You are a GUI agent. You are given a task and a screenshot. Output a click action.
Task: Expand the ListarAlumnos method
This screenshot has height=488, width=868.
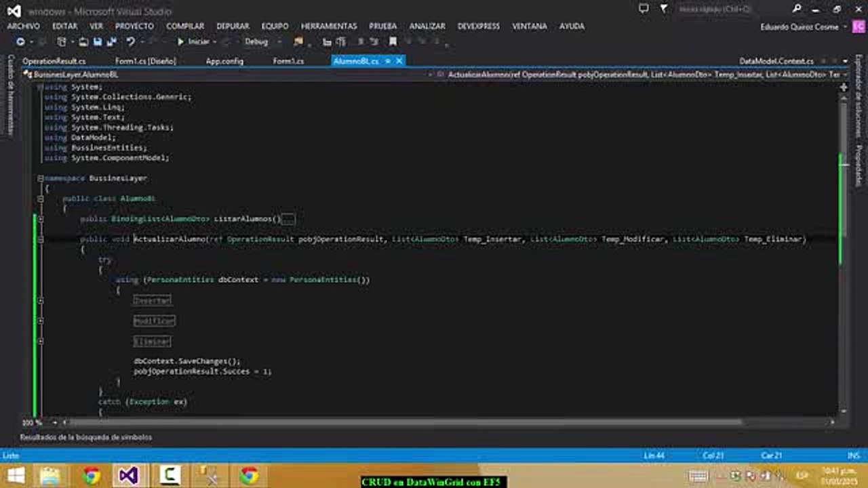(41, 219)
